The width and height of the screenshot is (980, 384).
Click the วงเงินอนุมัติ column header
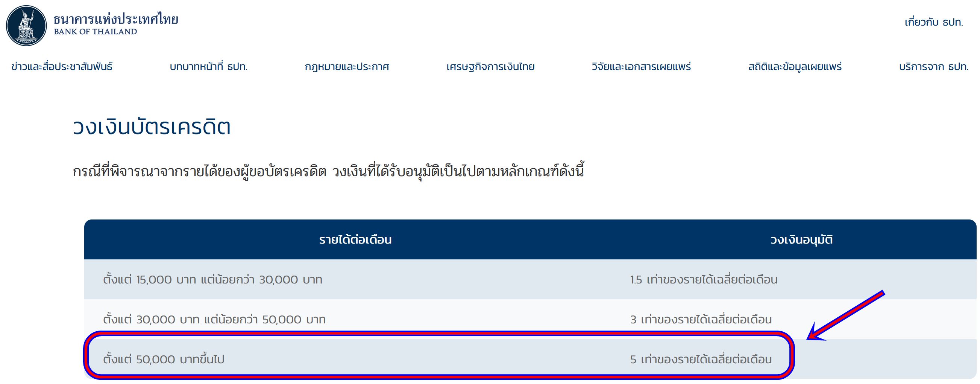[801, 239]
